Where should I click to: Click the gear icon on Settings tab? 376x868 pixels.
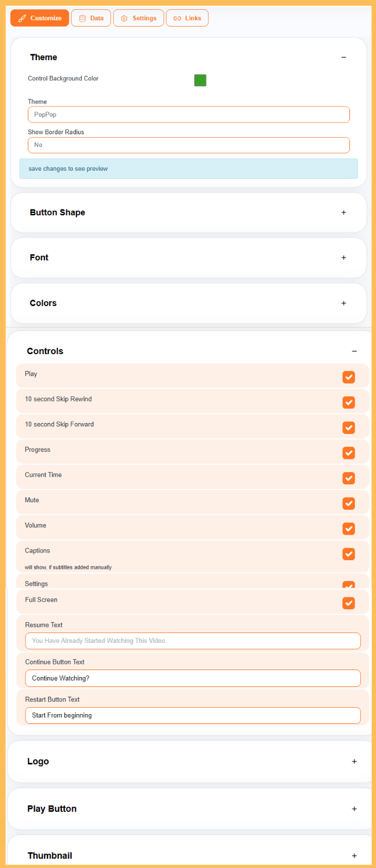pos(124,19)
